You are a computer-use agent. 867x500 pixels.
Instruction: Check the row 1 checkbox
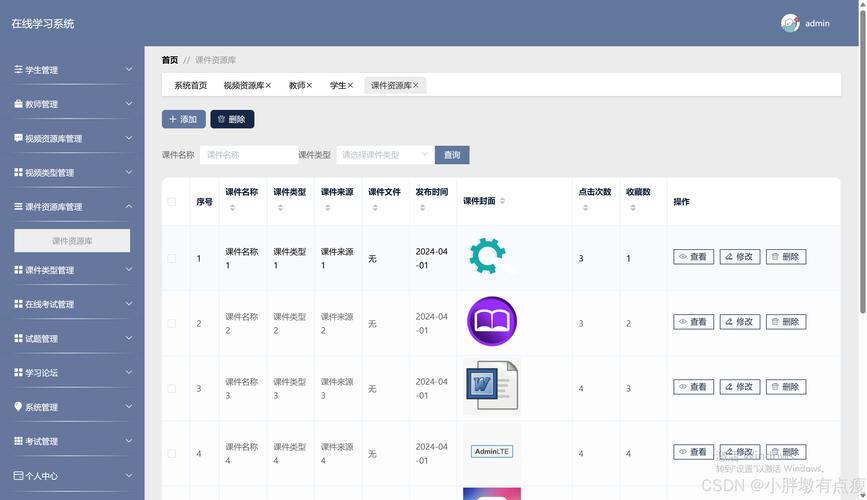tap(172, 258)
